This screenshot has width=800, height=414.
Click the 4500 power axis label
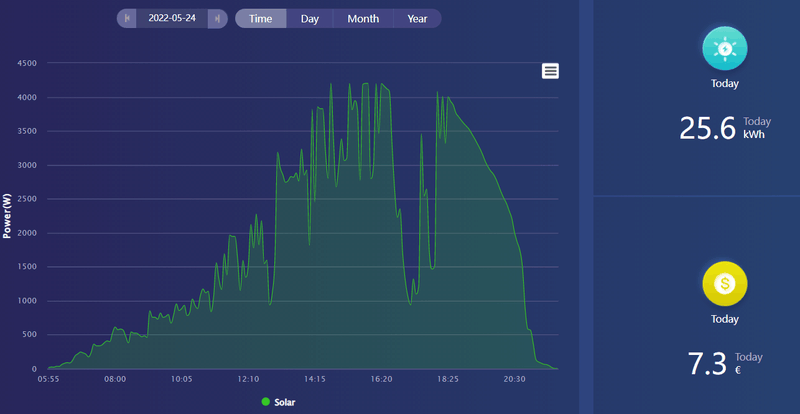(27, 63)
